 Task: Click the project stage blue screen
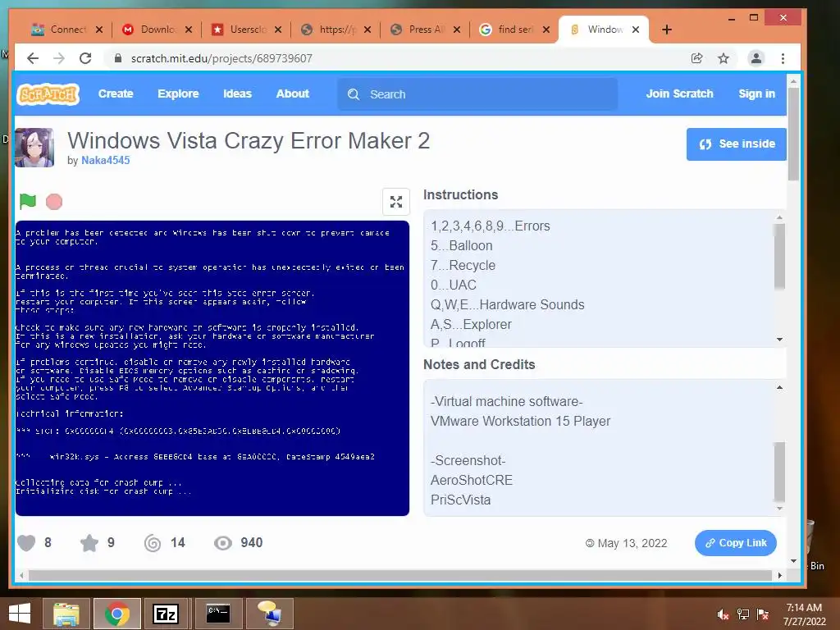tap(212, 368)
